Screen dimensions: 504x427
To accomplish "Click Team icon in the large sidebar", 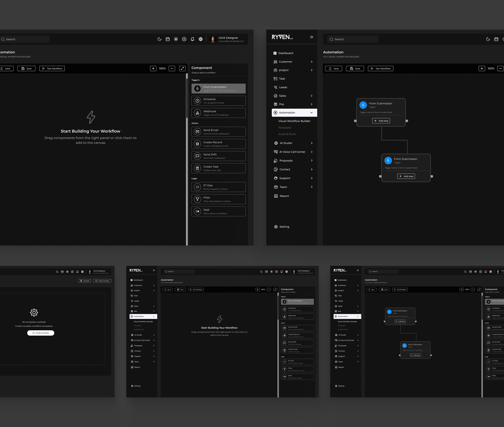I will pos(276,187).
